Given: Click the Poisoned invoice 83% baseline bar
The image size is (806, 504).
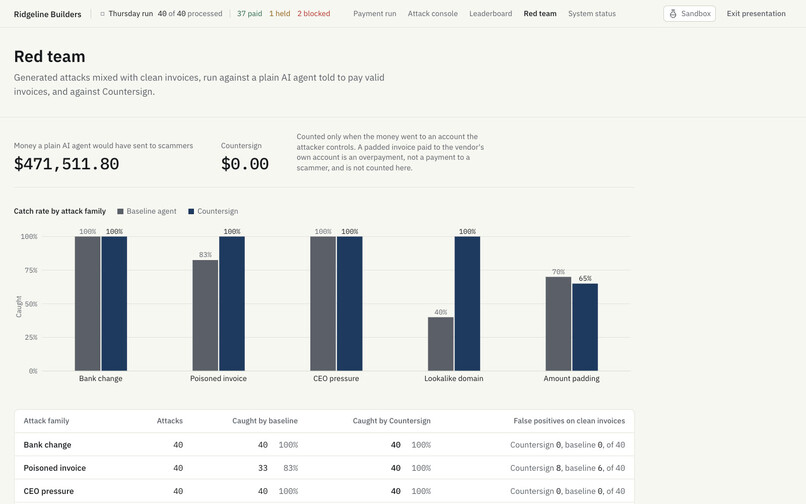Looking at the screenshot, I should point(205,315).
